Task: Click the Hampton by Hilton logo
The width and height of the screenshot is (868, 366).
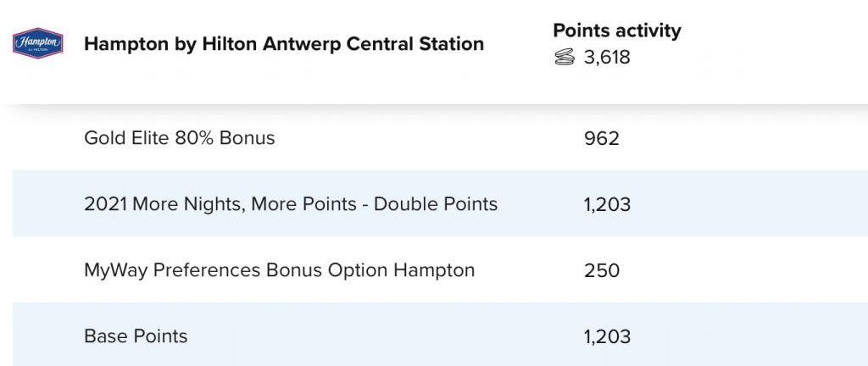Action: pos(38,42)
